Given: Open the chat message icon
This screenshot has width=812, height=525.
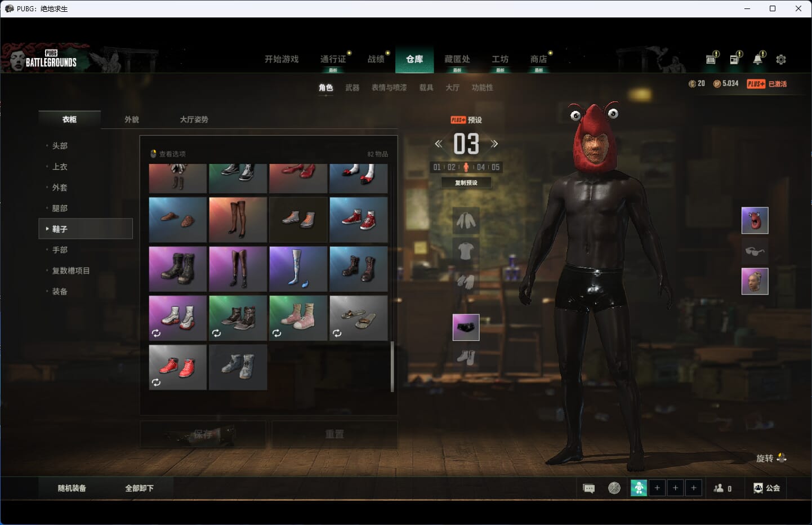Looking at the screenshot, I should 589,488.
